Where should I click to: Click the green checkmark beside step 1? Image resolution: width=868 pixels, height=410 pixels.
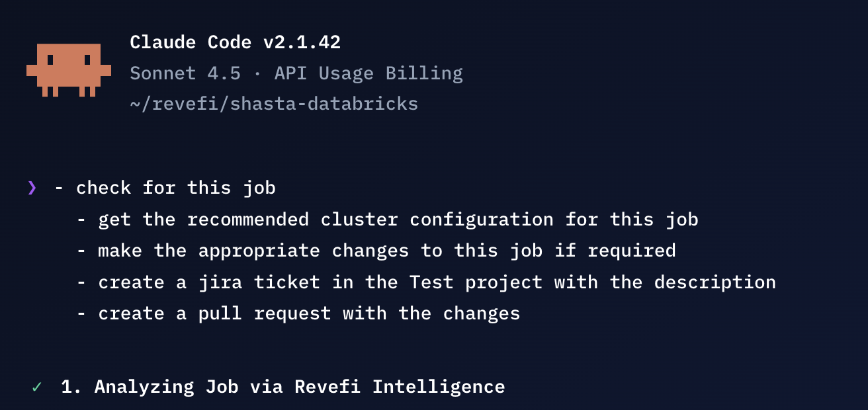pos(36,387)
